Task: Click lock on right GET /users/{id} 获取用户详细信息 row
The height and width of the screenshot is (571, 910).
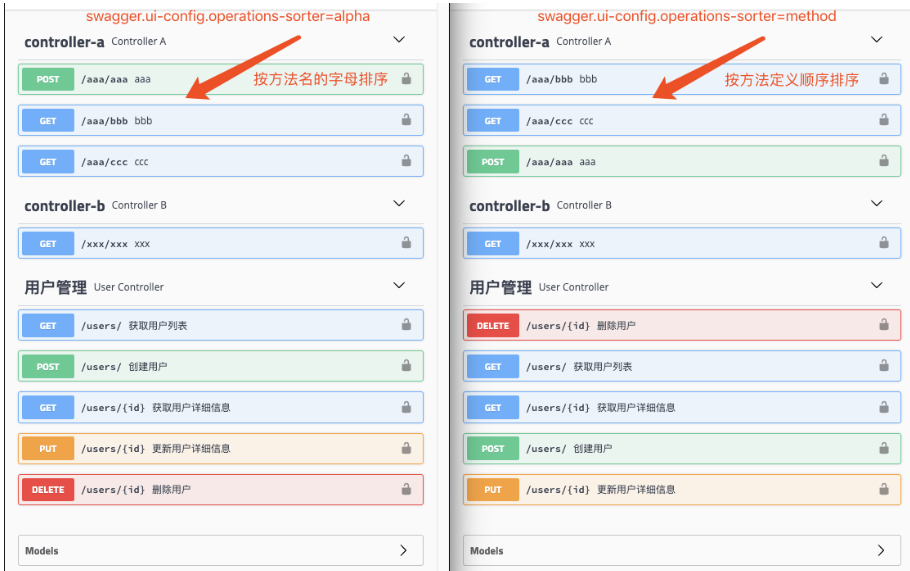Action: pos(884,407)
